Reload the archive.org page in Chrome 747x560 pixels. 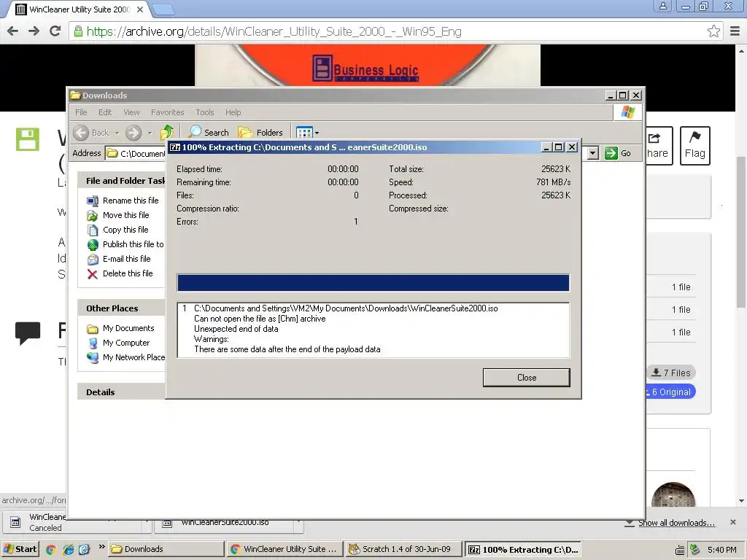point(55,31)
